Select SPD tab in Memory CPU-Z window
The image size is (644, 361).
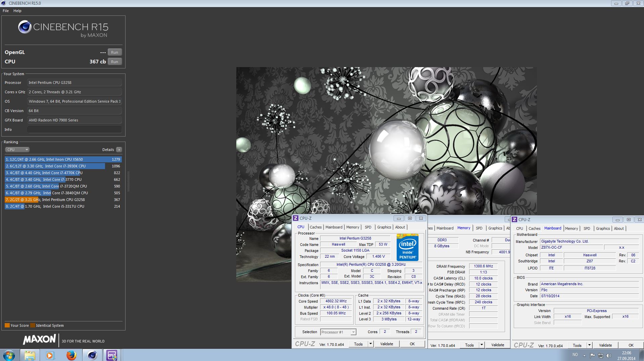point(479,228)
